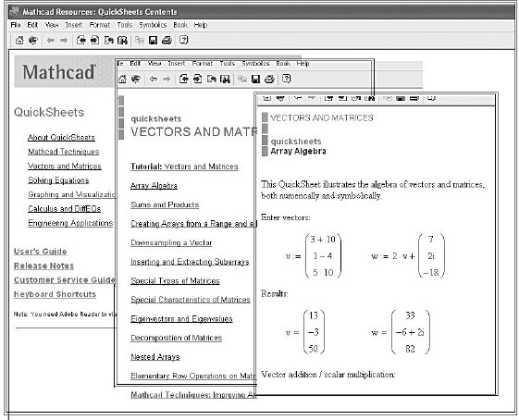
Task: Click Home icon in Vectors and Matrices window
Action: pyautogui.click(x=122, y=80)
